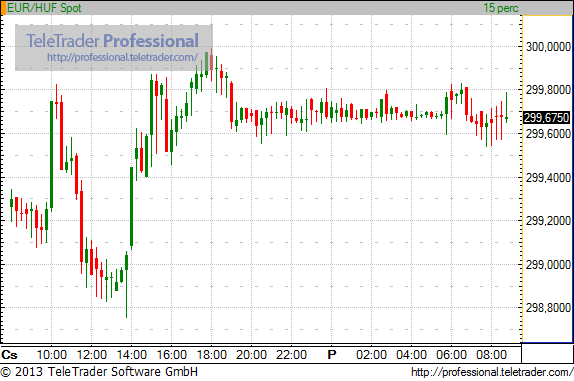
Task: Click the 300,0000 price axis label
Action: tap(548, 46)
